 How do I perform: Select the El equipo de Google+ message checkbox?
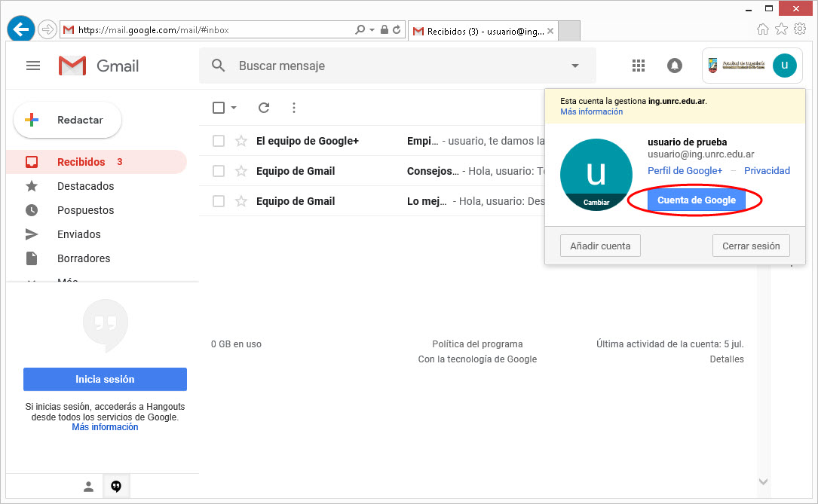tap(219, 141)
